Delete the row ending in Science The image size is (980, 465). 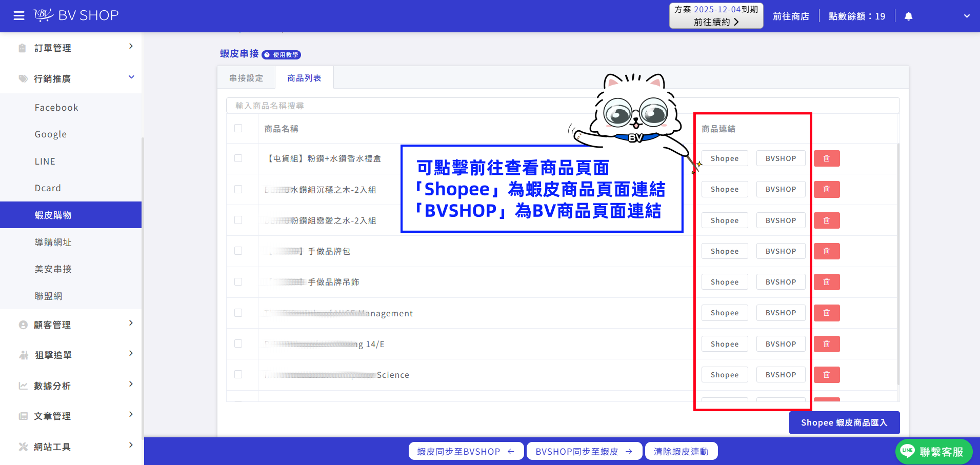pyautogui.click(x=827, y=375)
